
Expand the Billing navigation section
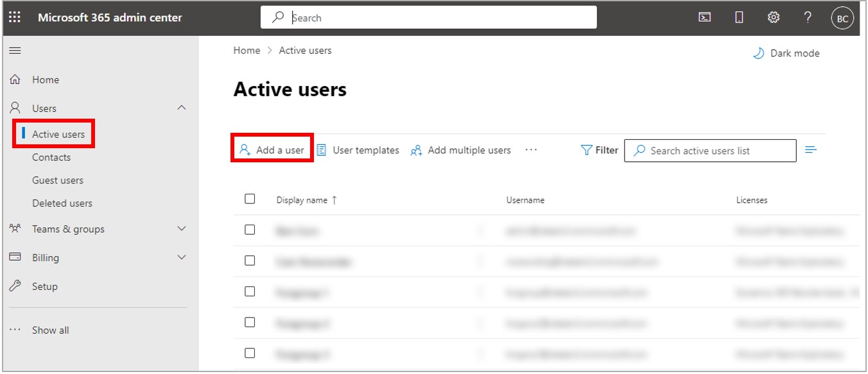182,257
